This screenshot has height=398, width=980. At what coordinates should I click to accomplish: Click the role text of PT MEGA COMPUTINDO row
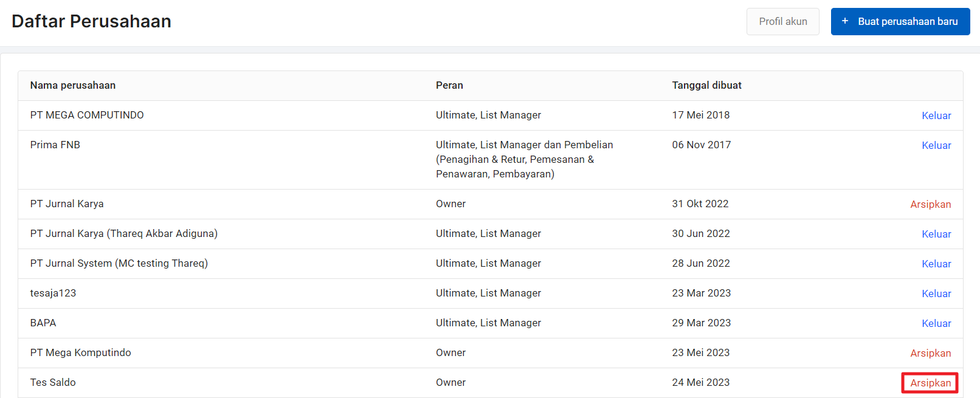488,115
